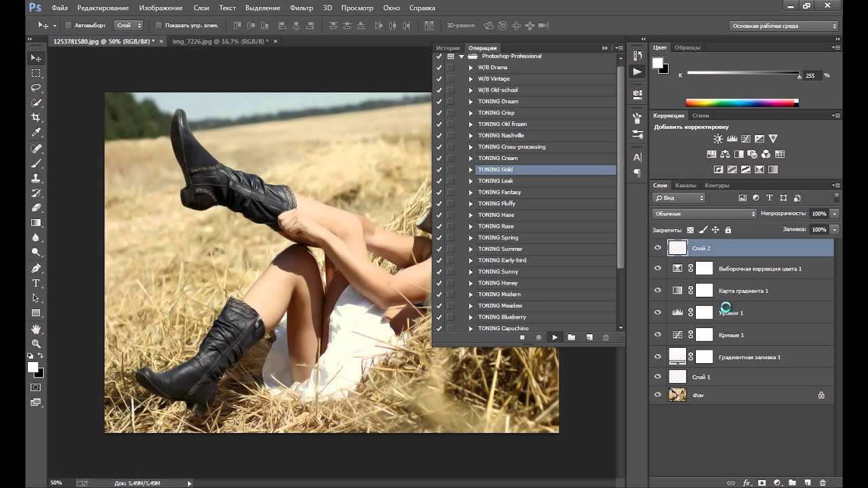Select the Eyedropper tool
The image size is (868, 488).
36,133
